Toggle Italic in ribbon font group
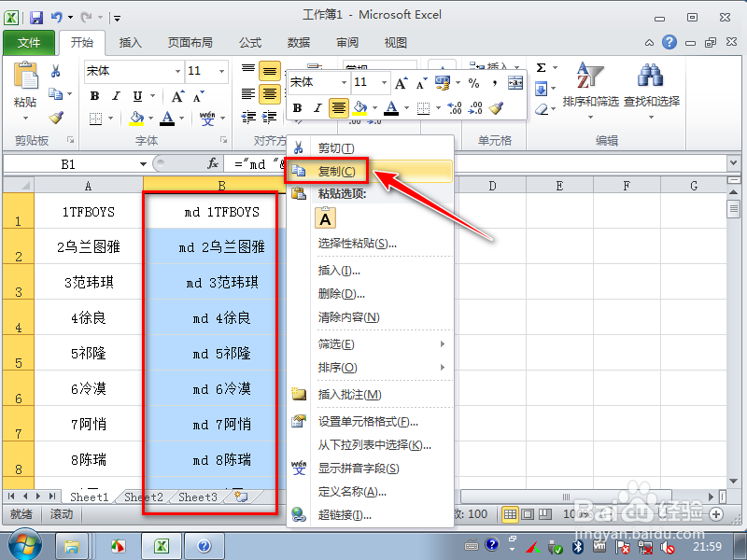The width and height of the screenshot is (747, 560). (116, 96)
